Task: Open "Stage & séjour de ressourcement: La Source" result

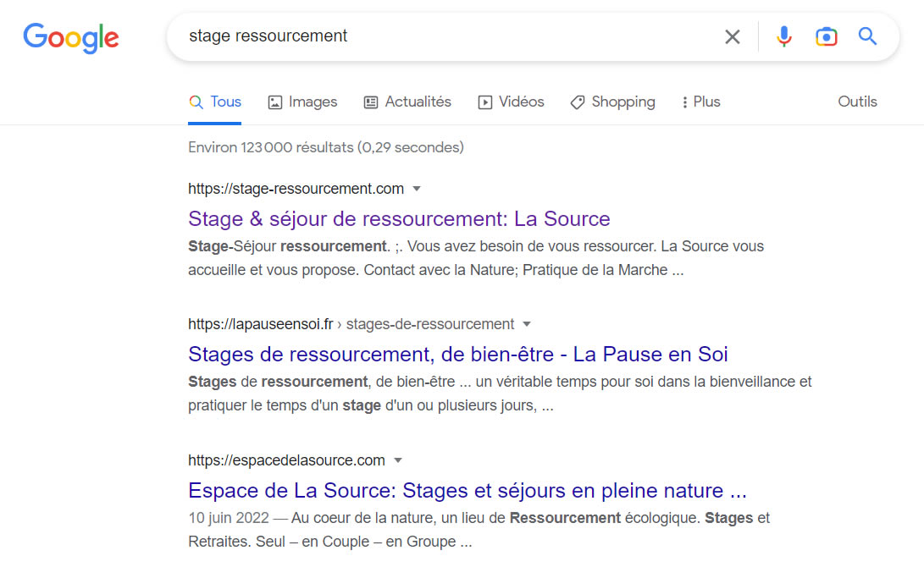Action: (399, 219)
